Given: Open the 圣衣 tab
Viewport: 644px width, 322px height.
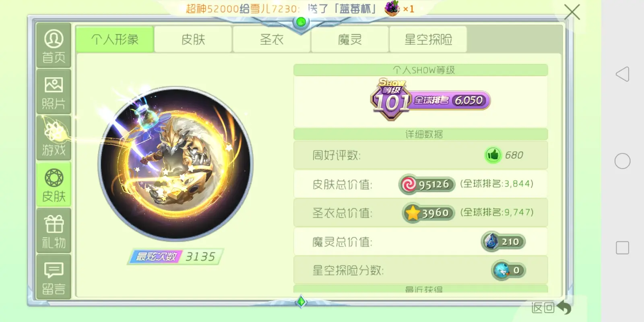Looking at the screenshot, I should pyautogui.click(x=272, y=39).
